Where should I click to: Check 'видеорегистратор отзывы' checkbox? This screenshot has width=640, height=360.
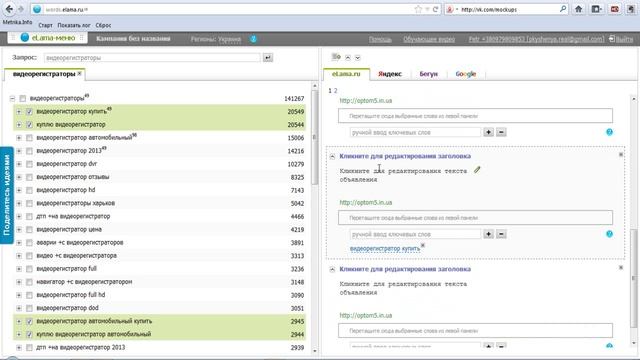[x=29, y=177]
